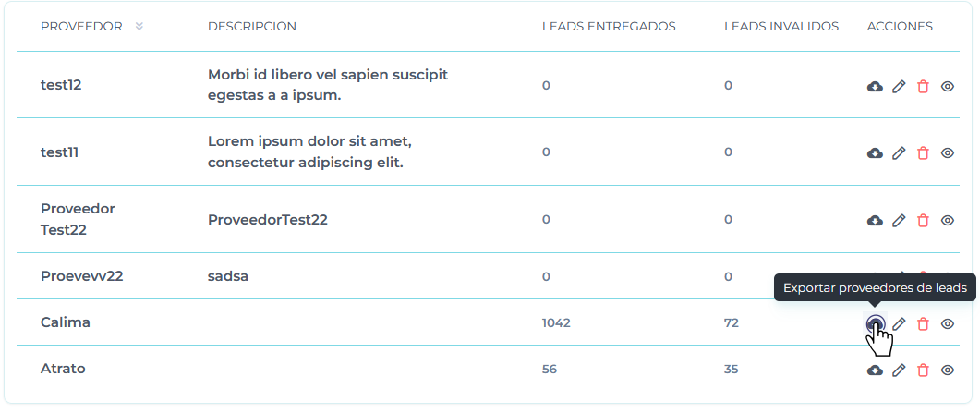Viewport: 980px width, 413px height.
Task: Delete the Proveedor Test22 provider
Action: tap(923, 220)
